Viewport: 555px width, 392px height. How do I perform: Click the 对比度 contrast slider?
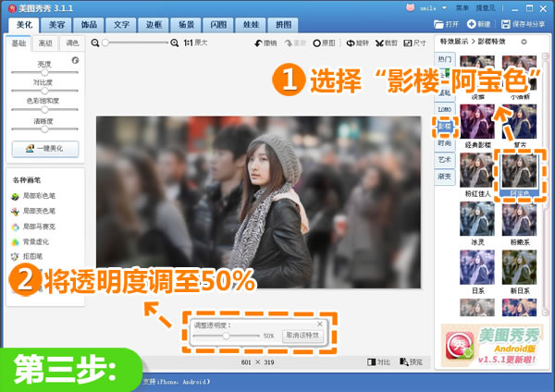pyautogui.click(x=44, y=91)
